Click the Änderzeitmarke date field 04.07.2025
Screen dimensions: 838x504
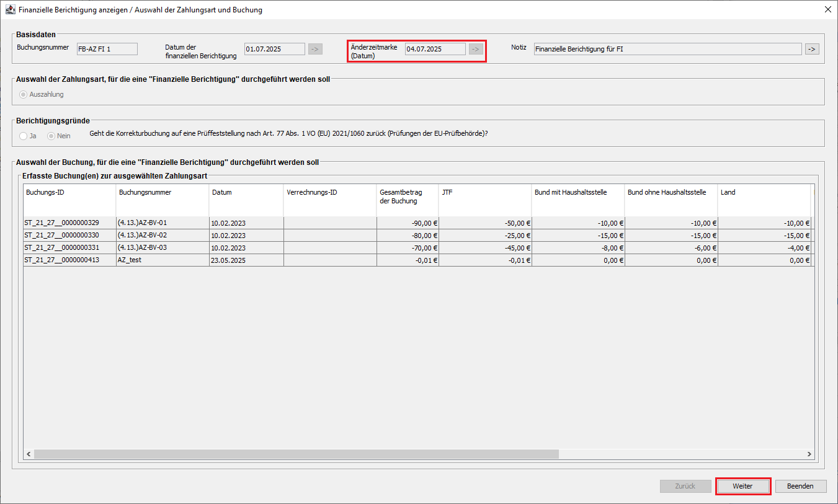435,49
